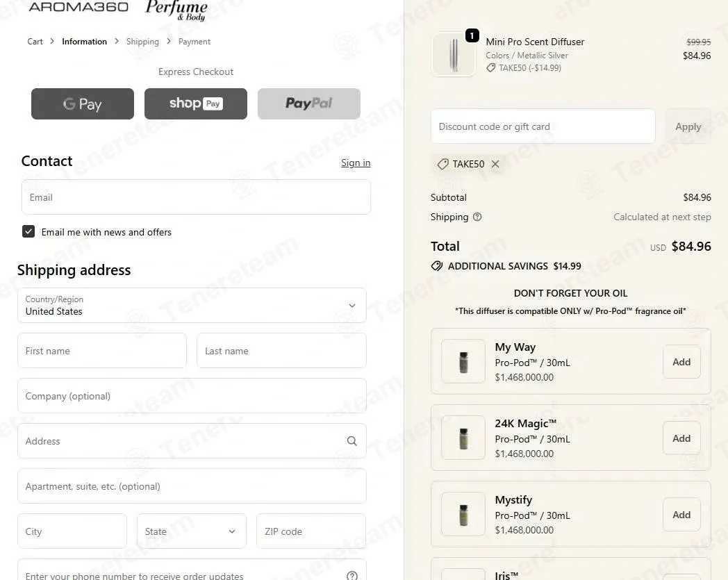Screen dimensions: 728x580
Task: Check out with PayPal button
Action: coord(309,103)
